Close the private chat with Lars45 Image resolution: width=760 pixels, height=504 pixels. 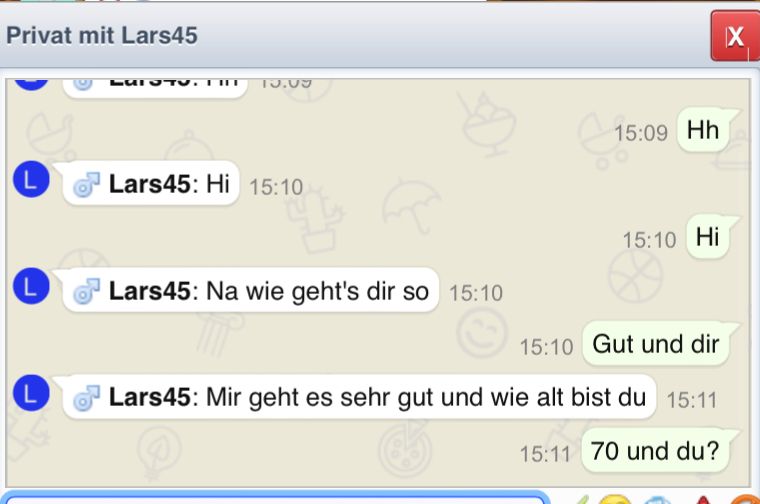coord(735,36)
